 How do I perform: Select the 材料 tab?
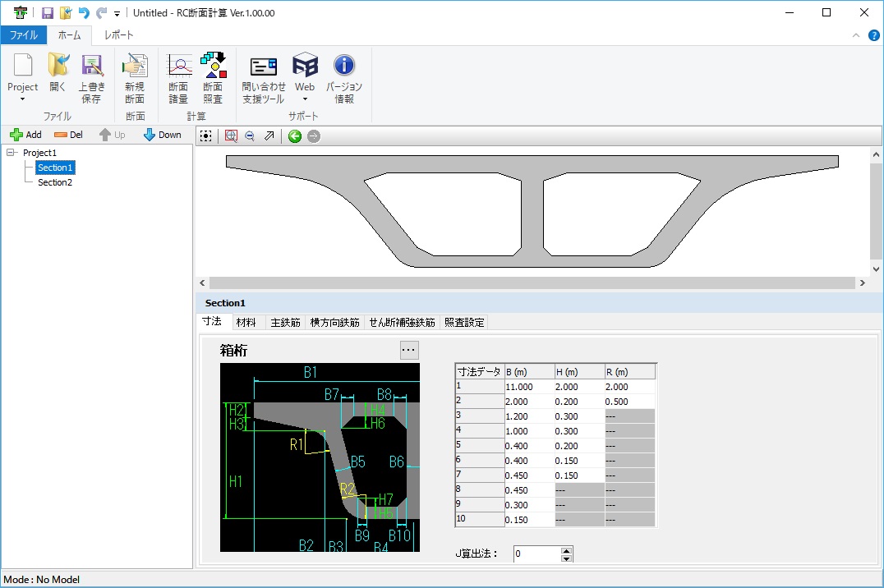246,323
